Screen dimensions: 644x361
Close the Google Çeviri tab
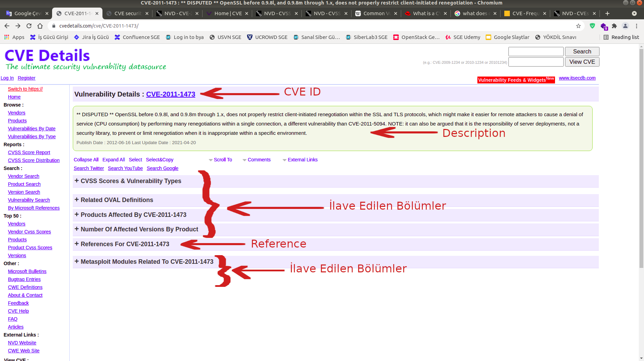point(47,13)
